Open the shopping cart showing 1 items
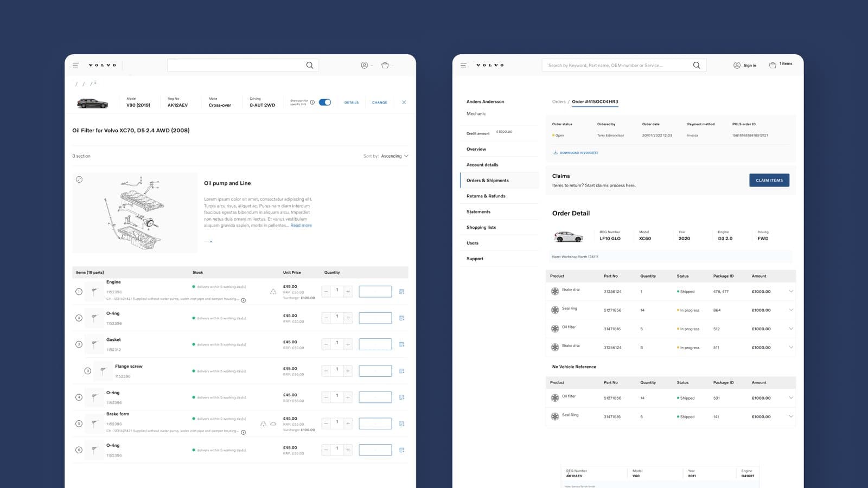This screenshot has width=868, height=488. click(773, 65)
